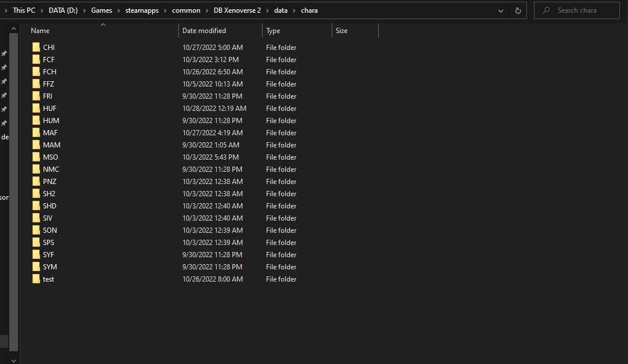Navigate to This PC breadcrumb

[x=24, y=10]
